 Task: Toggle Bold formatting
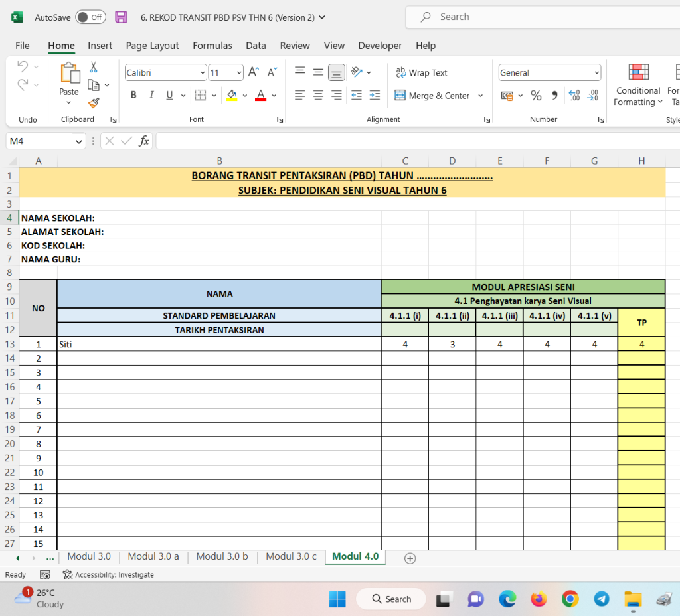click(133, 95)
